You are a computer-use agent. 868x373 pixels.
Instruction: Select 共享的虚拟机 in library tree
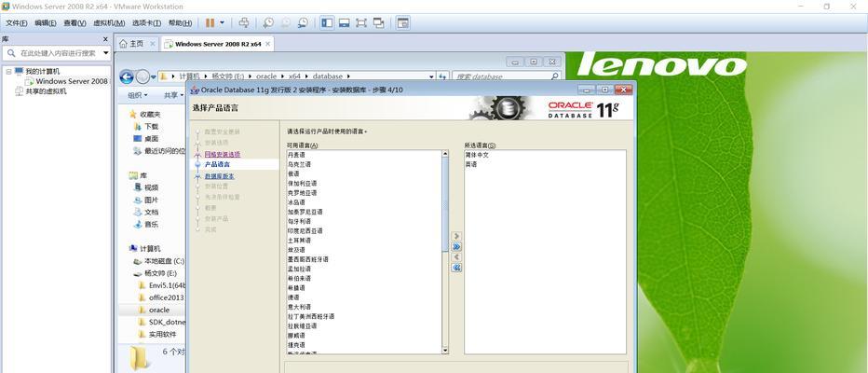point(46,90)
